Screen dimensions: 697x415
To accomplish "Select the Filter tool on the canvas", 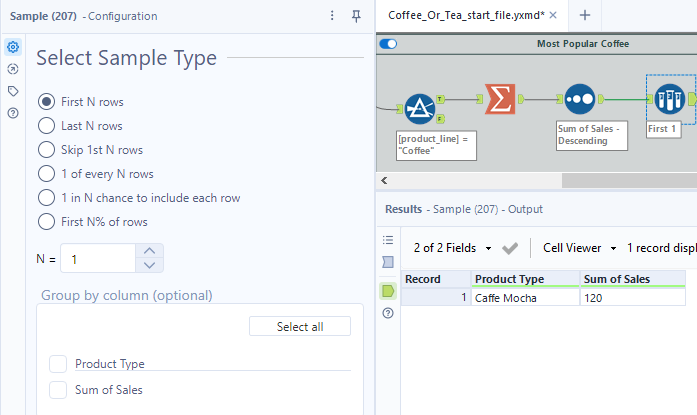I will 419,109.
